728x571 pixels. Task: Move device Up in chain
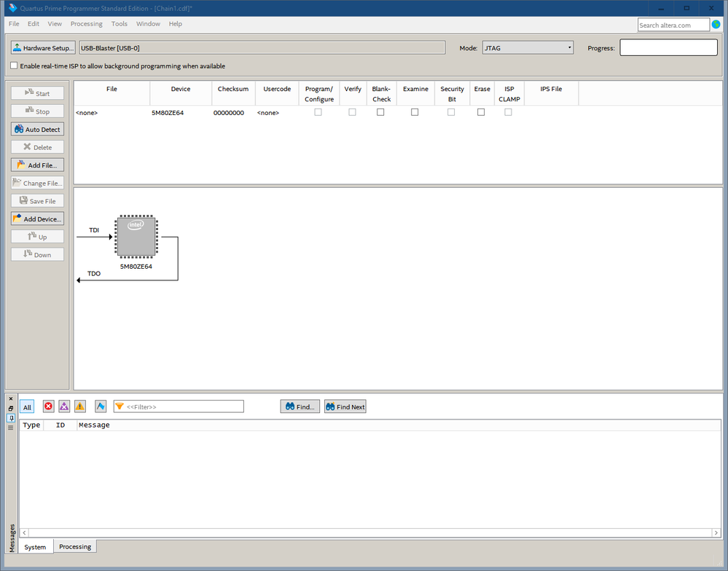(38, 237)
